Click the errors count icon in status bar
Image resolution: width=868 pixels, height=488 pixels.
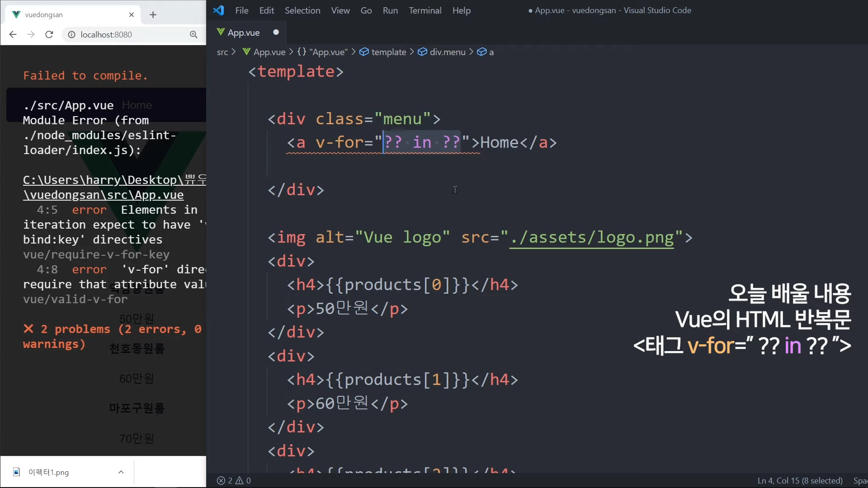221,480
